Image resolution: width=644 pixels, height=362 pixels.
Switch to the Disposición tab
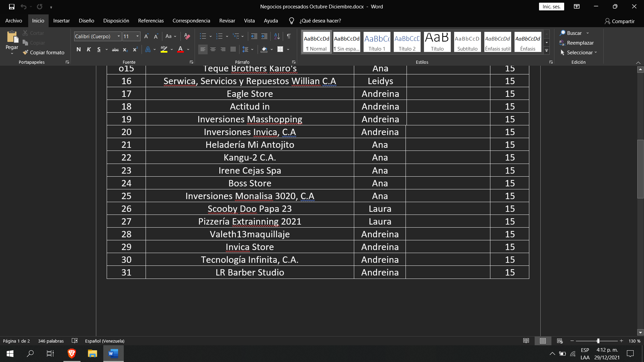point(116,21)
